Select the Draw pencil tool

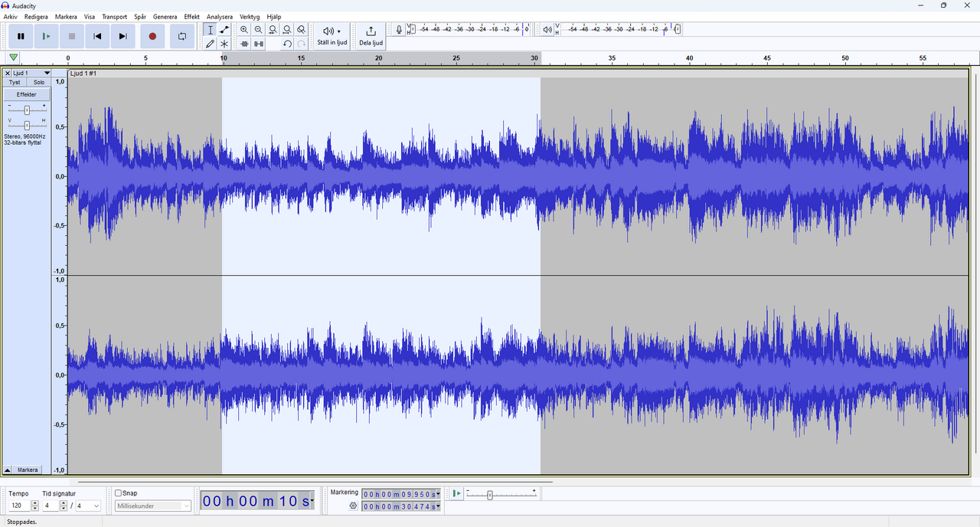tap(211, 44)
